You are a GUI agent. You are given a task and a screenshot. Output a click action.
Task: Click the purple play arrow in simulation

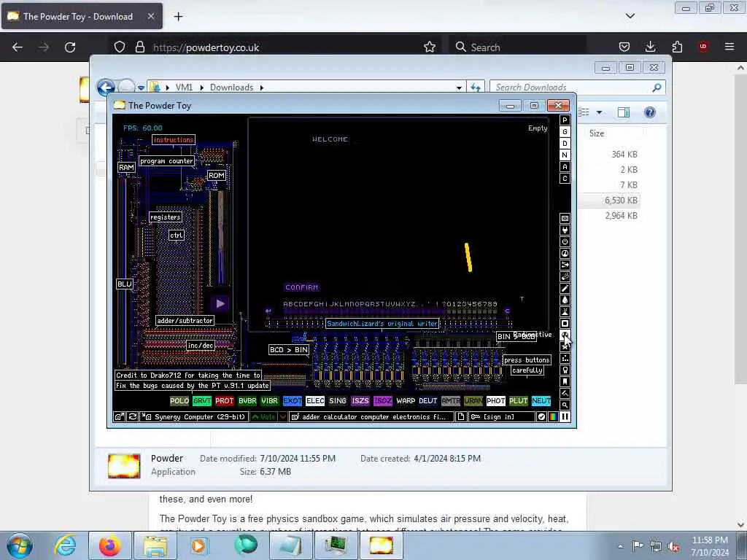click(x=220, y=303)
